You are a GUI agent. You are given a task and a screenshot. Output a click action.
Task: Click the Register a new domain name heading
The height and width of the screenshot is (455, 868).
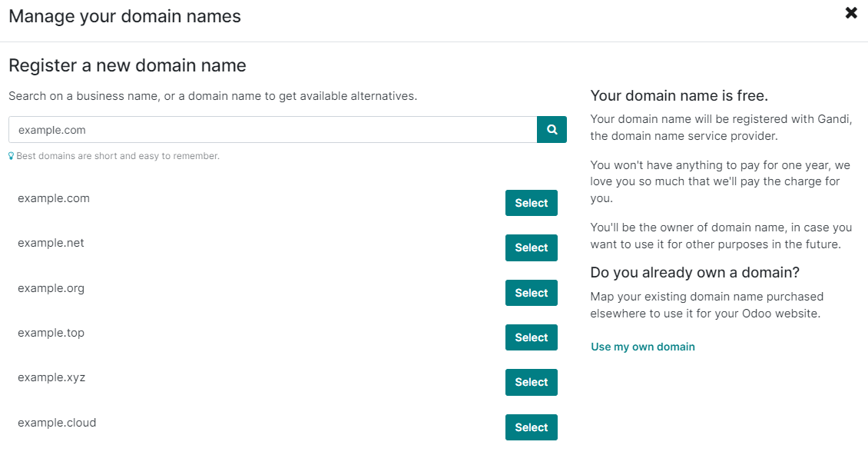(x=127, y=65)
